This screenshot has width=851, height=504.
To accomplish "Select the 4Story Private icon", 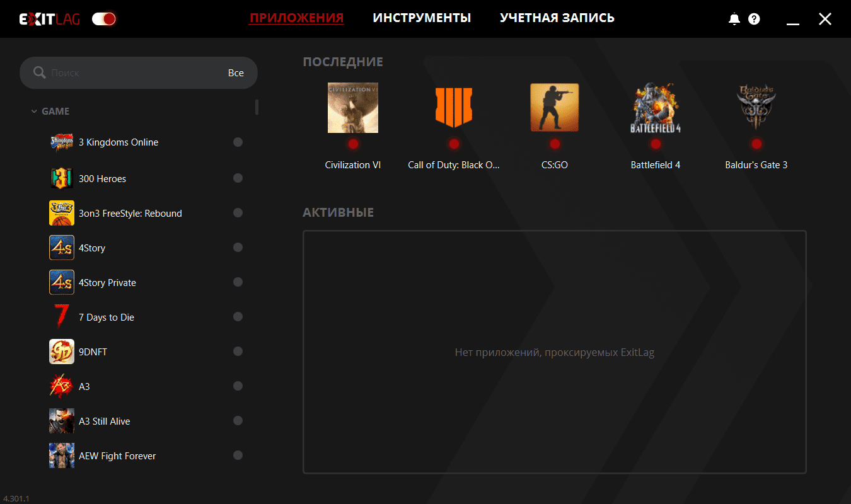I will point(62,282).
